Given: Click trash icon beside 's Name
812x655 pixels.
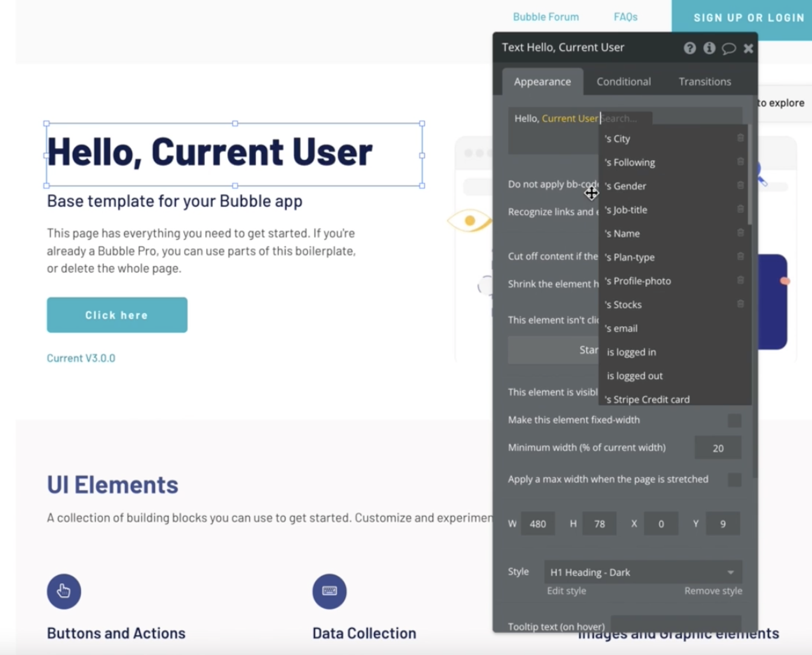Looking at the screenshot, I should (740, 233).
